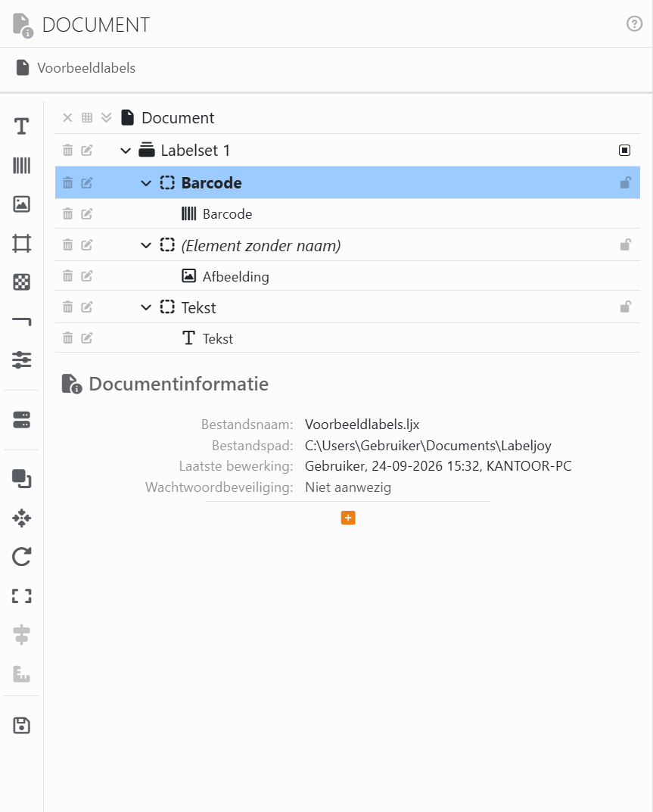Screen dimensions: 653x812
Task: Click the grid icon beside Document row
Action: click(87, 117)
